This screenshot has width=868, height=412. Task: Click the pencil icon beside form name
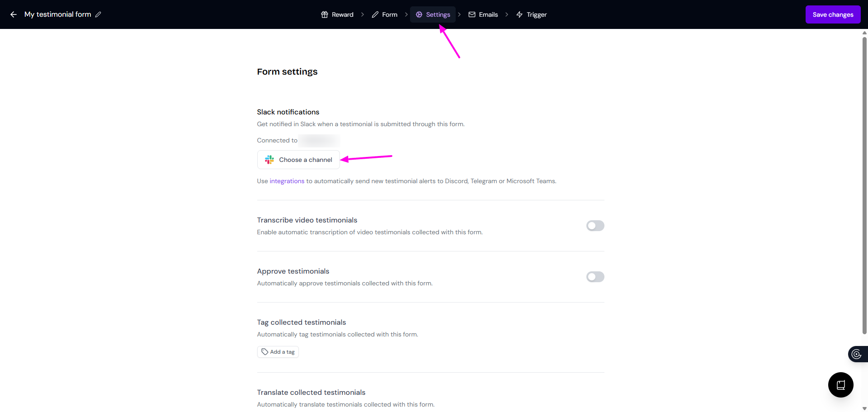pyautogui.click(x=98, y=14)
